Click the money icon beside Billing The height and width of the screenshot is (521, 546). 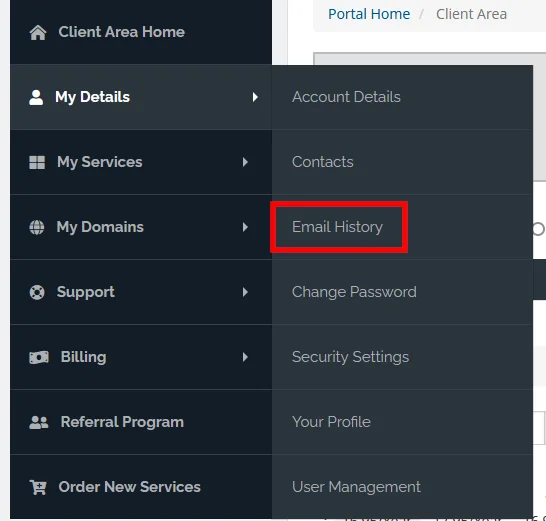(39, 357)
